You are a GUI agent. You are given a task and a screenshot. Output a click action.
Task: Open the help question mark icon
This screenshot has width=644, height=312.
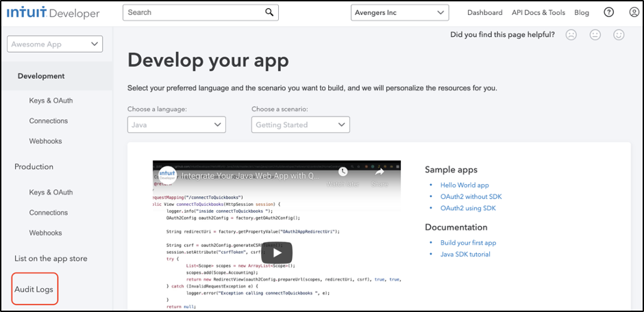point(608,12)
